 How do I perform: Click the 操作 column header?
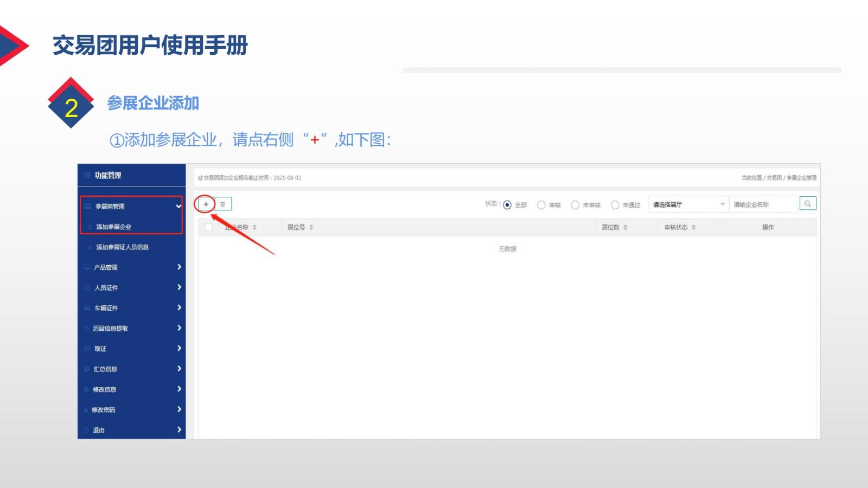click(768, 227)
